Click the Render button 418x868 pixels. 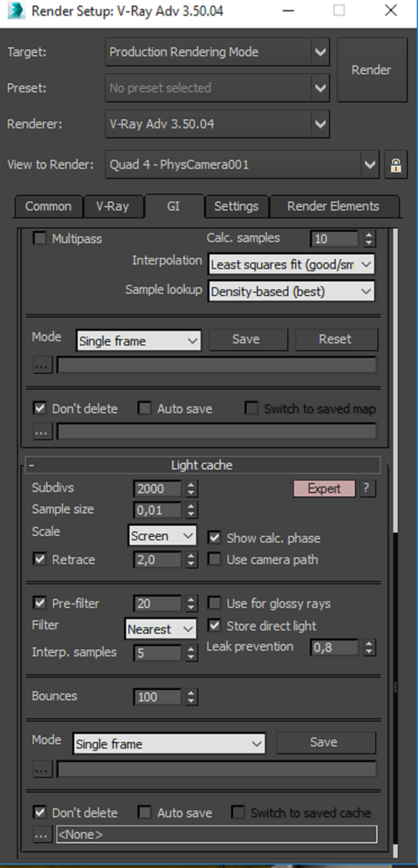(371, 70)
